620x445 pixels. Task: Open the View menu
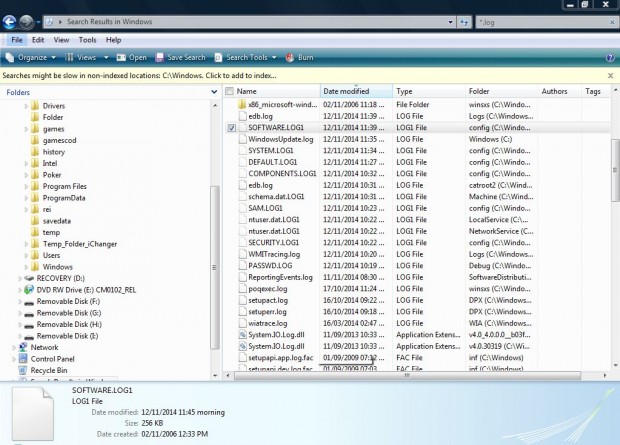pos(61,40)
